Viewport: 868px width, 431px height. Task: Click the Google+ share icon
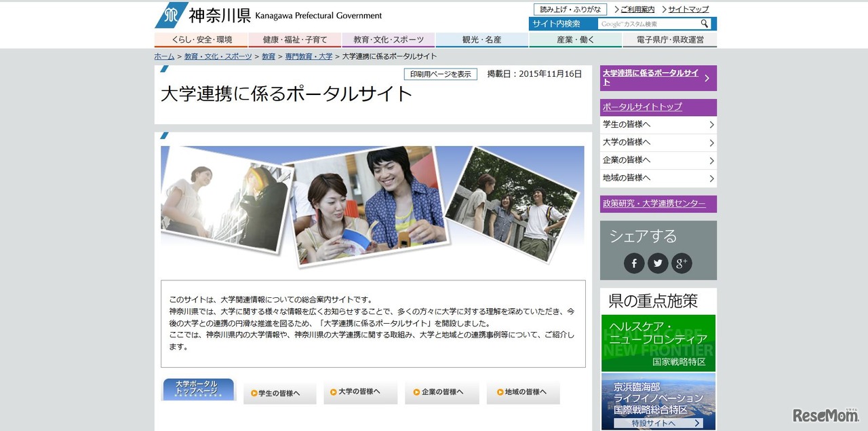click(x=681, y=263)
